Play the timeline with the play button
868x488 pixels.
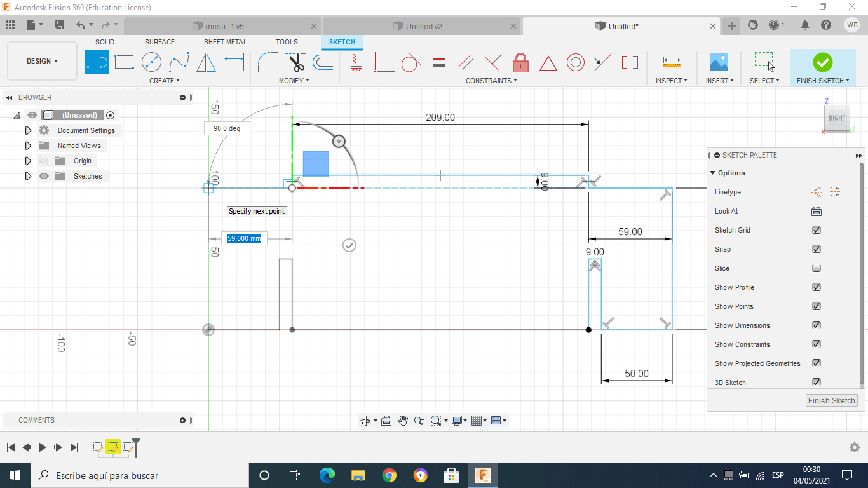[42, 447]
